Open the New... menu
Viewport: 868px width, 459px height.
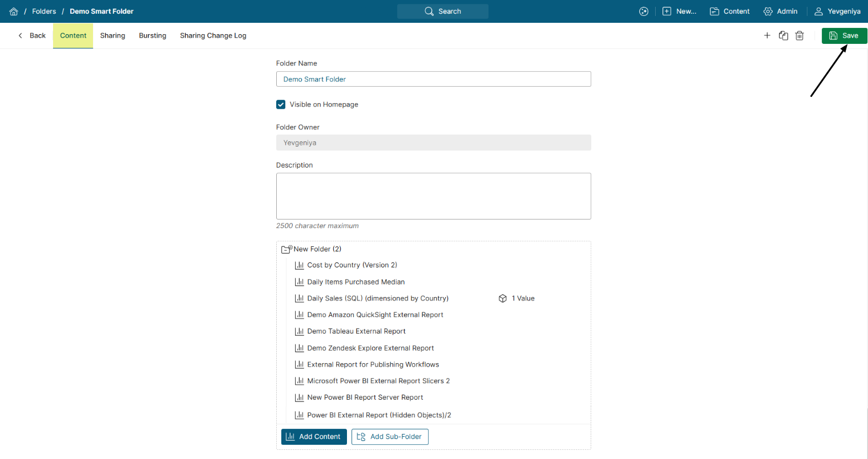(x=679, y=11)
